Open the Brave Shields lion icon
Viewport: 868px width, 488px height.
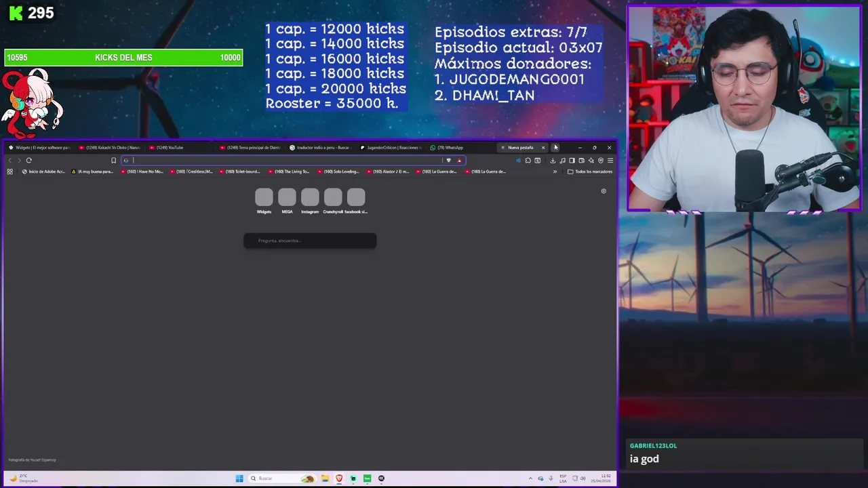(448, 161)
